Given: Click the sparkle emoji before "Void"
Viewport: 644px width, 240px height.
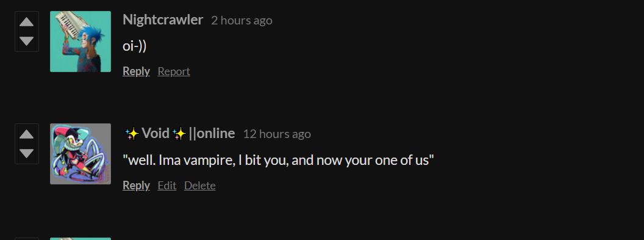Looking at the screenshot, I should pyautogui.click(x=132, y=134).
